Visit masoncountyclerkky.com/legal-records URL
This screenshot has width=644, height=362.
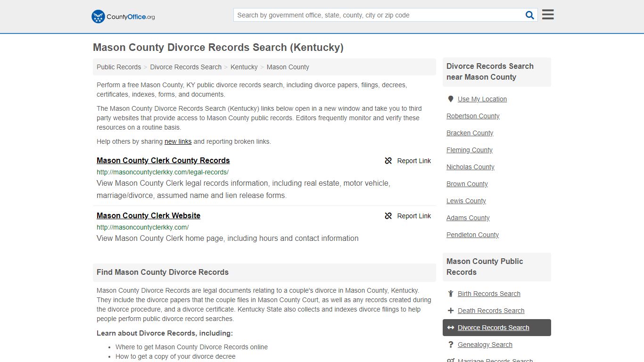pyautogui.click(x=163, y=172)
